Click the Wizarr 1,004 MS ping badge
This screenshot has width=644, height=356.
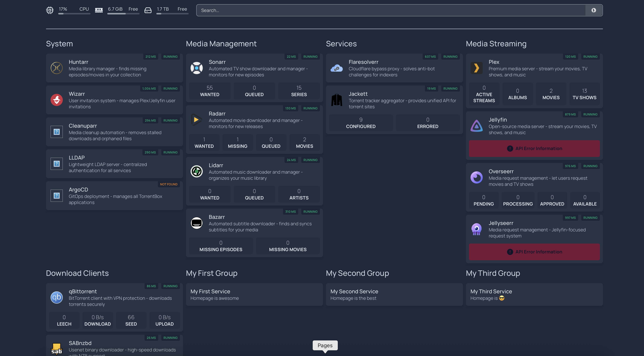click(x=149, y=89)
